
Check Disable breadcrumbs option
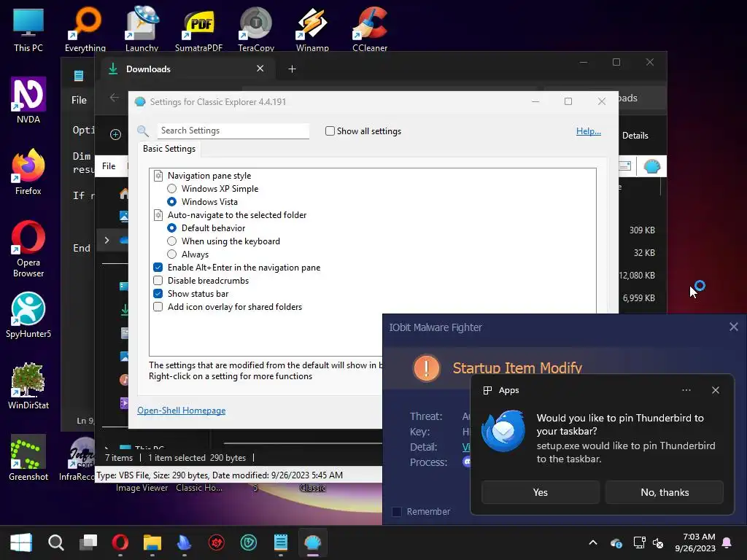tap(158, 281)
